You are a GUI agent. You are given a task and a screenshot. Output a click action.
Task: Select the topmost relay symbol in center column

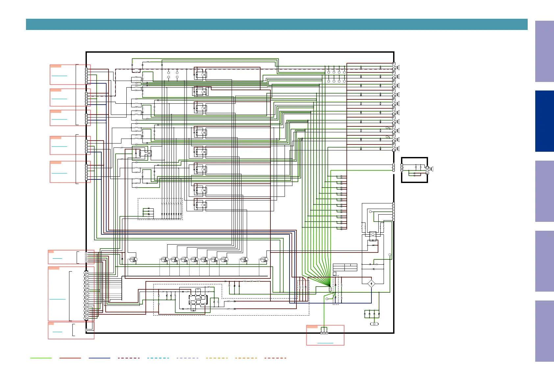pos(201,74)
